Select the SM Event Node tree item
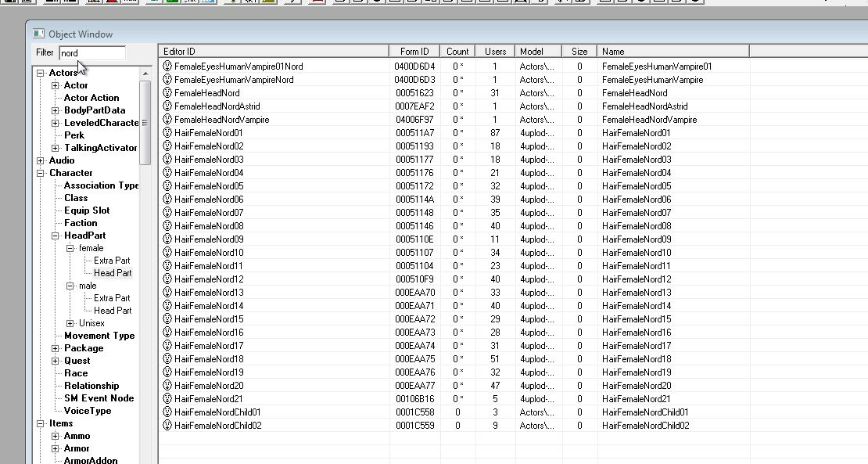Image resolution: width=868 pixels, height=464 pixels. coord(99,398)
